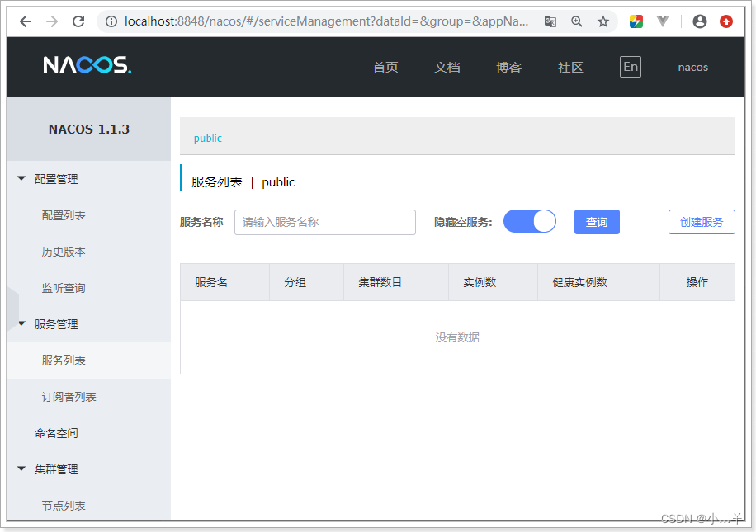The image size is (756, 532).
Task: Click the red arrow extension icon
Action: click(x=726, y=21)
